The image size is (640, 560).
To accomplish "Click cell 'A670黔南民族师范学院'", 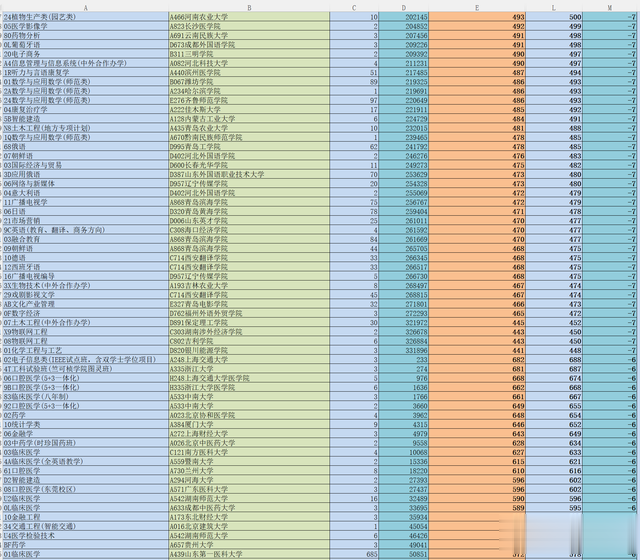I will tap(249, 137).
